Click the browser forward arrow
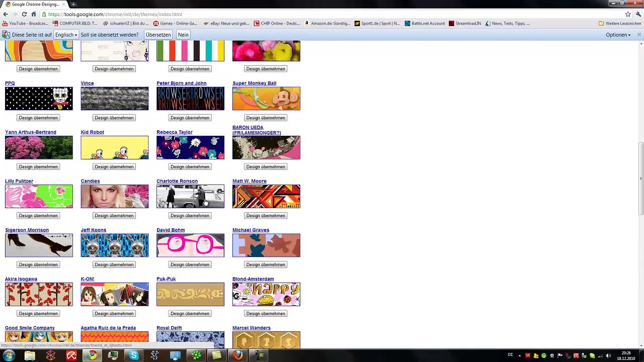 tap(15, 14)
